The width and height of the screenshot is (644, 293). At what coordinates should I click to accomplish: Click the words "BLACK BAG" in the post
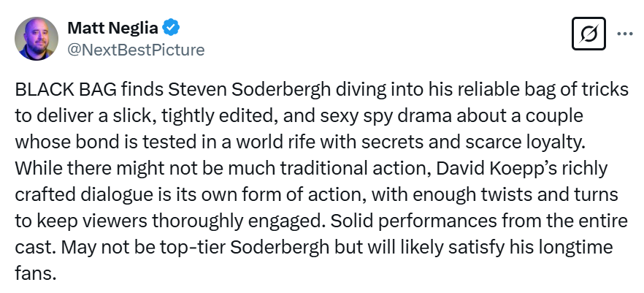[x=66, y=90]
